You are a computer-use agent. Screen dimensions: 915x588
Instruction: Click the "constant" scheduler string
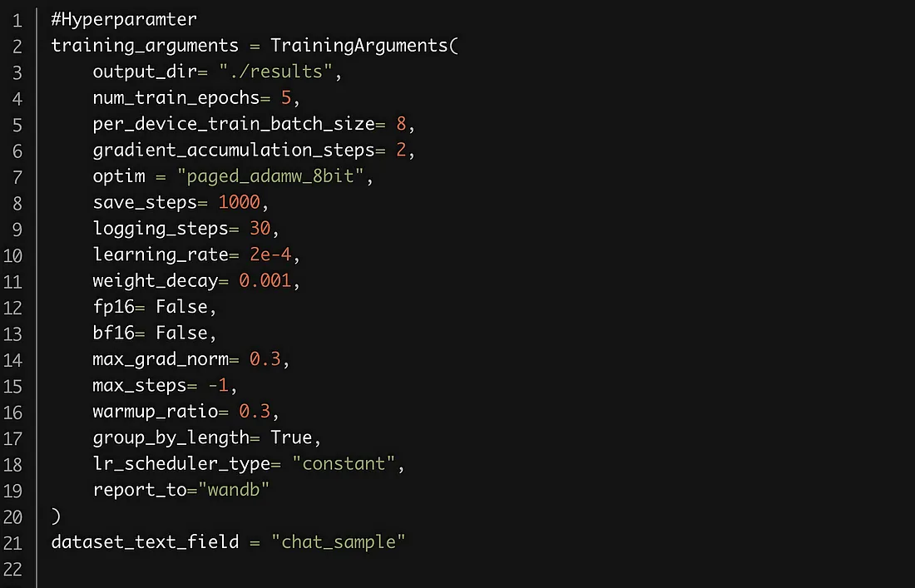pyautogui.click(x=344, y=464)
